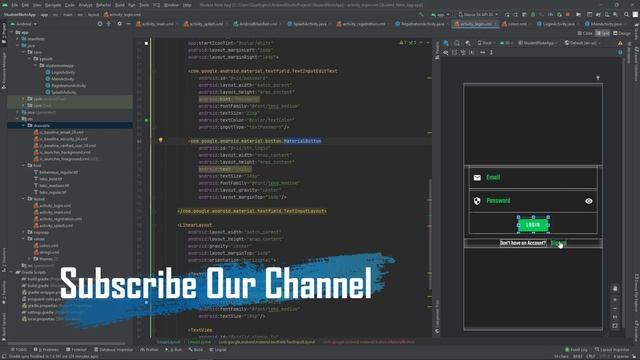
Task: Open the app run configuration dropdown
Action: pyautogui.click(x=440, y=14)
